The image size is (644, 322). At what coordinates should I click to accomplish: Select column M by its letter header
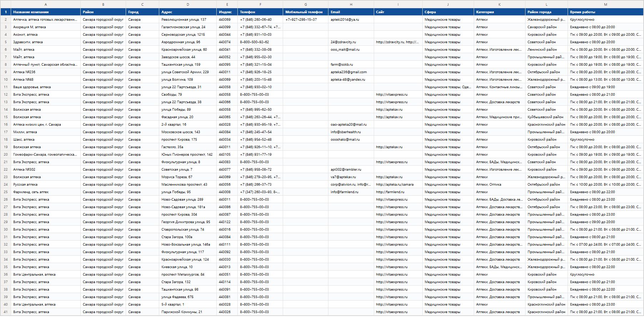pyautogui.click(x=605, y=4)
